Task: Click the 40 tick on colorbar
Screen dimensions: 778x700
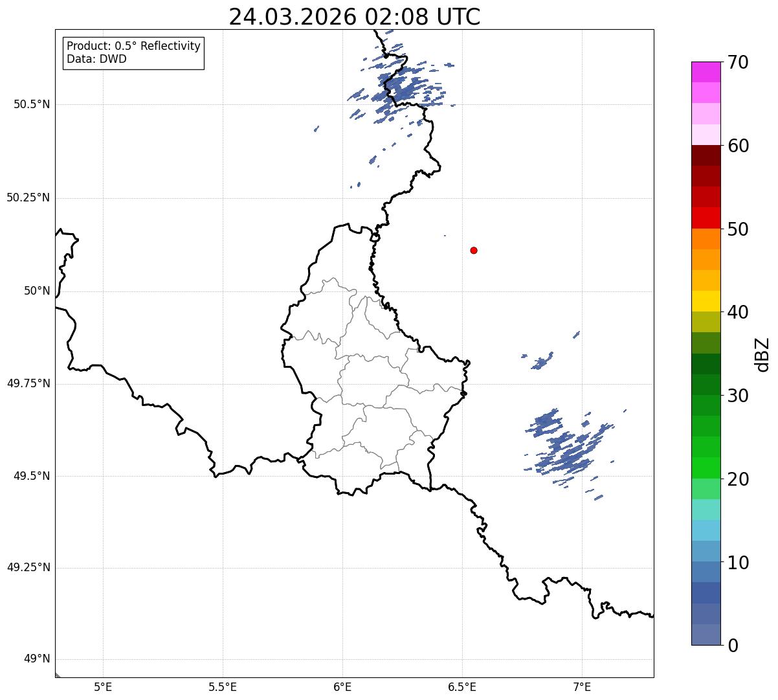Action: click(x=739, y=312)
